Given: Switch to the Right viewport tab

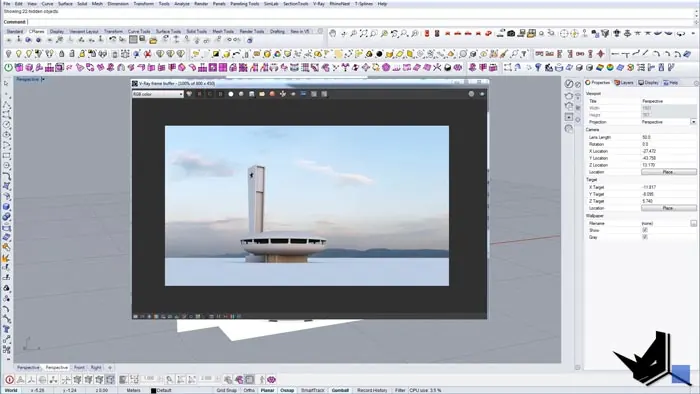Looking at the screenshot, I should pos(96,368).
